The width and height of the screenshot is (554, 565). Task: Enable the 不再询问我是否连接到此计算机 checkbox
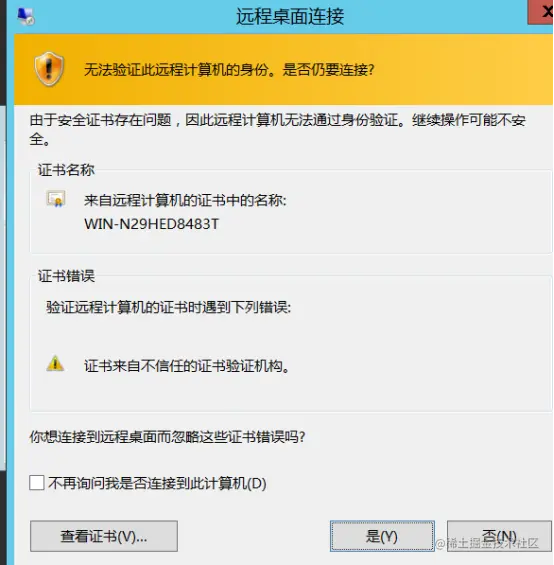37,482
